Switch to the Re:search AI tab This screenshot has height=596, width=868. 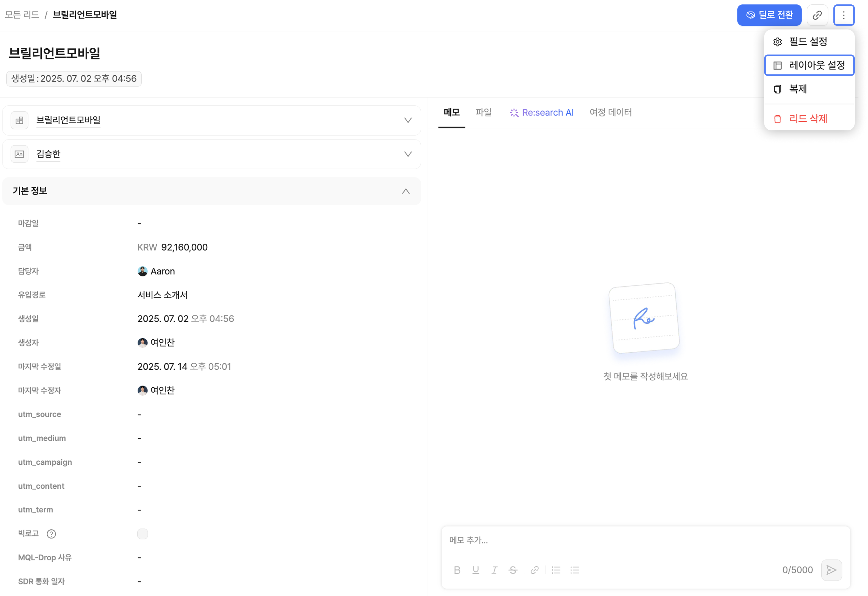tap(542, 112)
